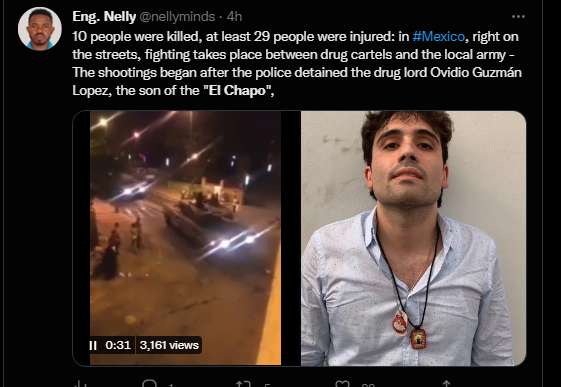
Task: Open the view analytics bar-chart icon
Action: tap(81, 384)
